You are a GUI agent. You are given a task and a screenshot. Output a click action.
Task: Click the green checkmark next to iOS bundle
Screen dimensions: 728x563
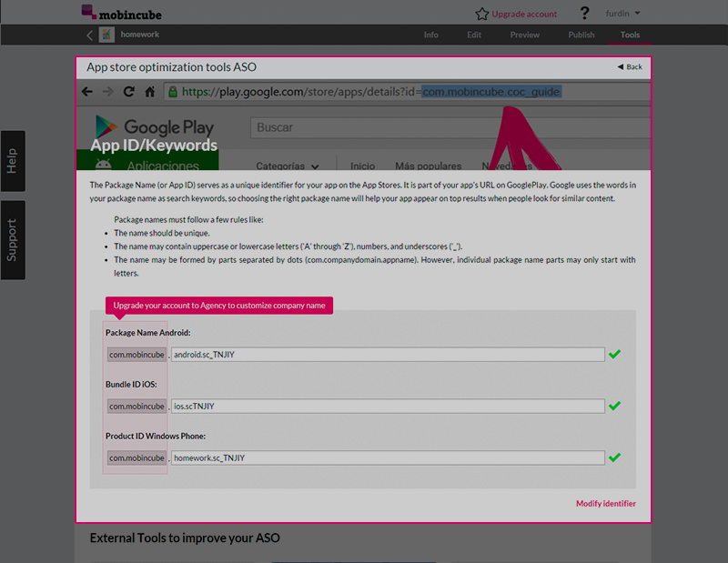(x=615, y=406)
